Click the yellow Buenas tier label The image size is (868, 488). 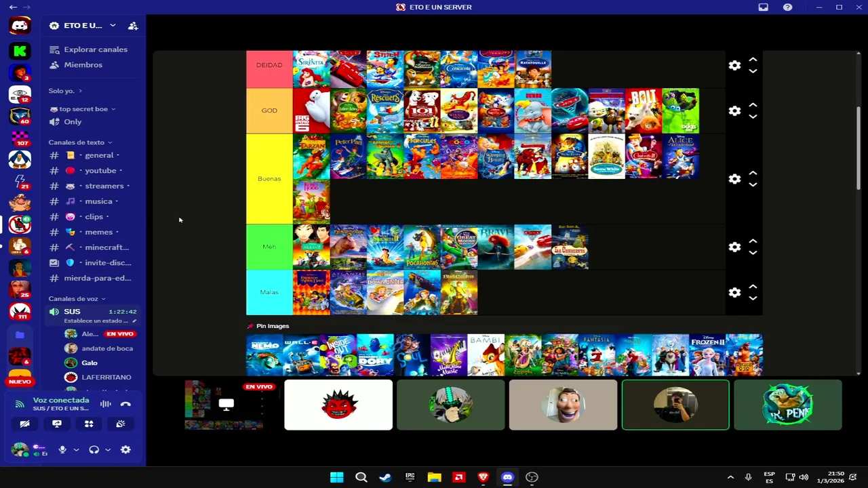(269, 179)
